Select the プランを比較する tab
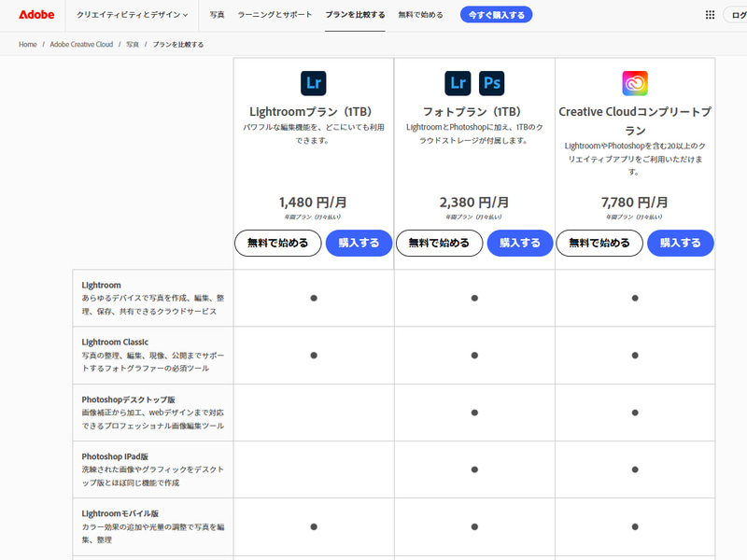This screenshot has height=560, width=747. click(355, 15)
